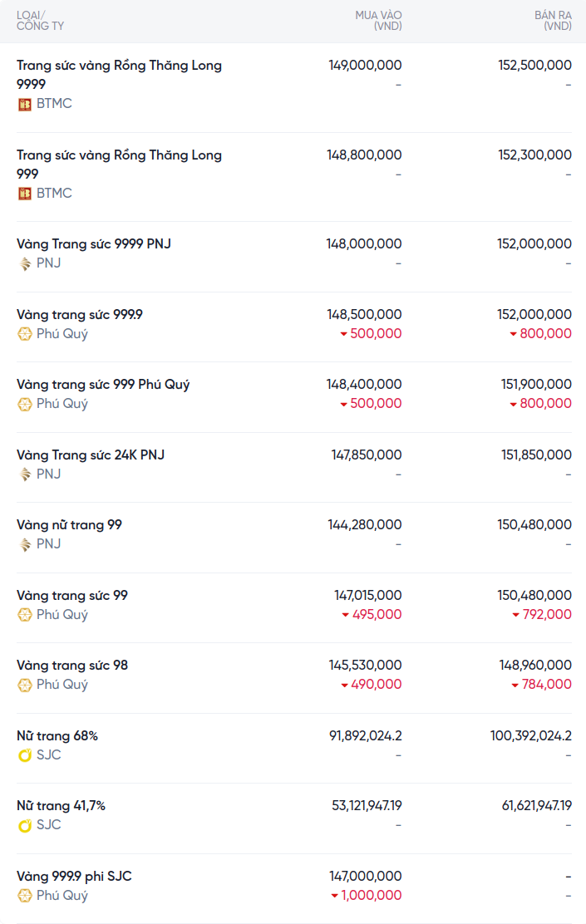Click the MUA VÀO (VND) column header

378,21
